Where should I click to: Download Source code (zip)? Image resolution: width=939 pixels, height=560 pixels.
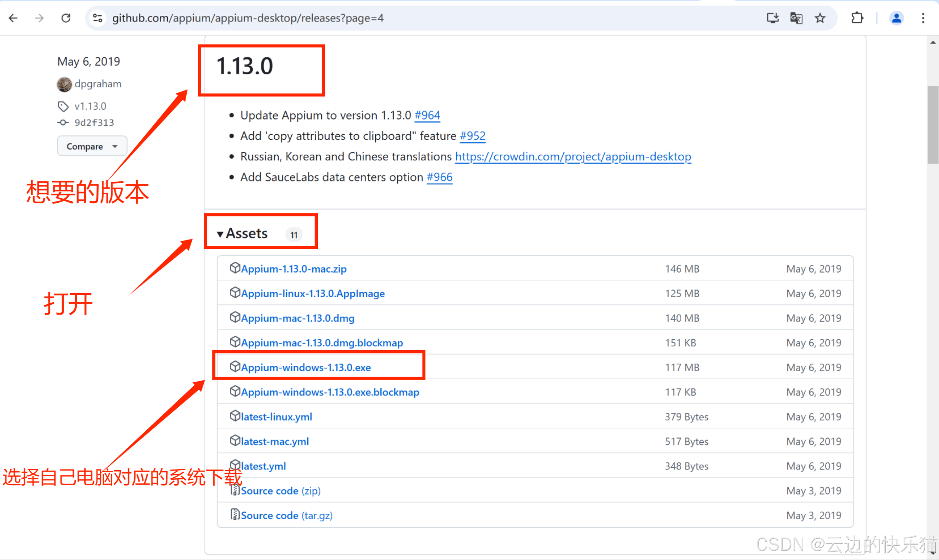click(x=281, y=490)
